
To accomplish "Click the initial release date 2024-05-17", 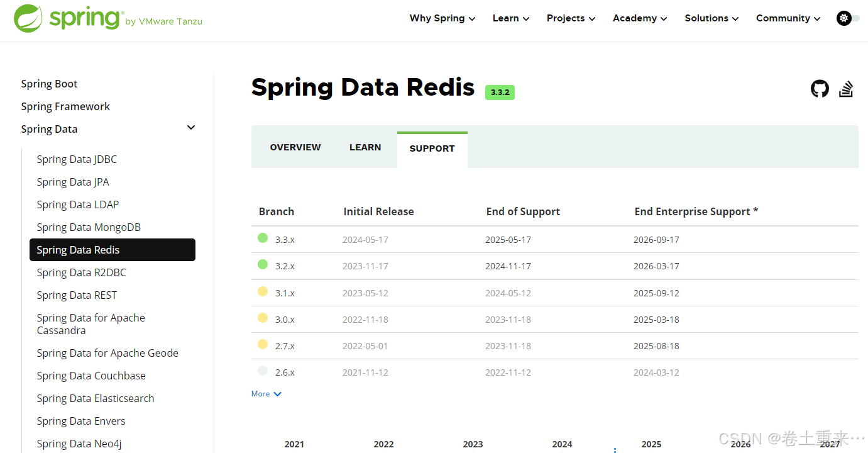I will (365, 240).
